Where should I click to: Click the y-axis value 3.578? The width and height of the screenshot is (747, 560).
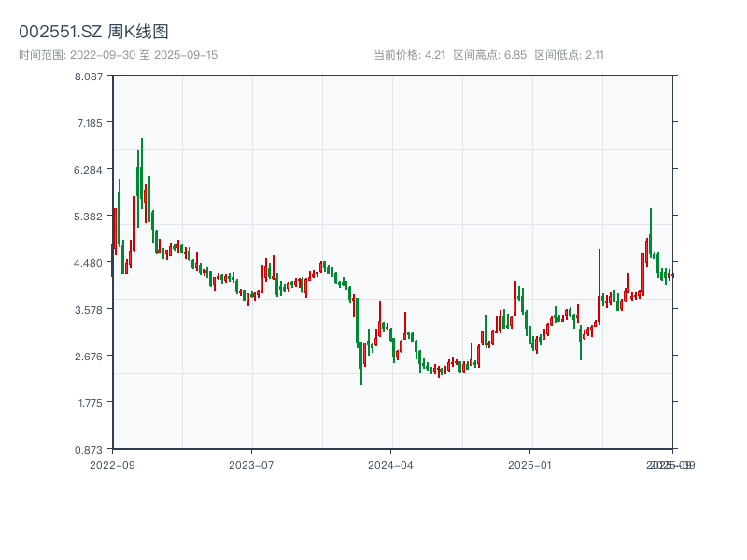tap(89, 310)
